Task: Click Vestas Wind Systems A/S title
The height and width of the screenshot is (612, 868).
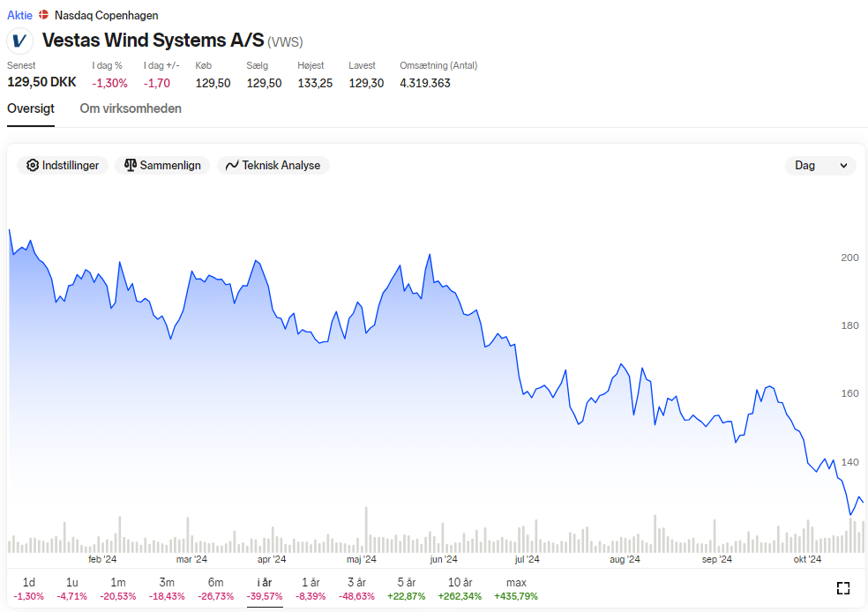Action: pyautogui.click(x=153, y=41)
